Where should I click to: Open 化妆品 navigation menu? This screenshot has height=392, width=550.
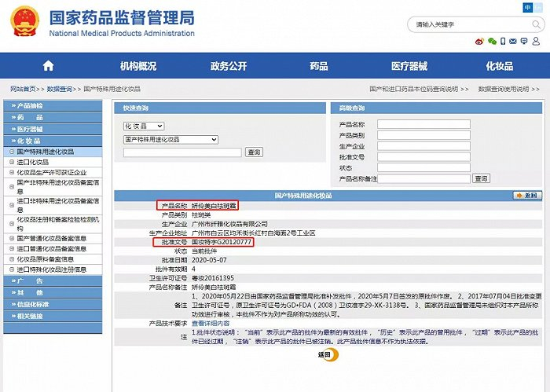[500, 66]
